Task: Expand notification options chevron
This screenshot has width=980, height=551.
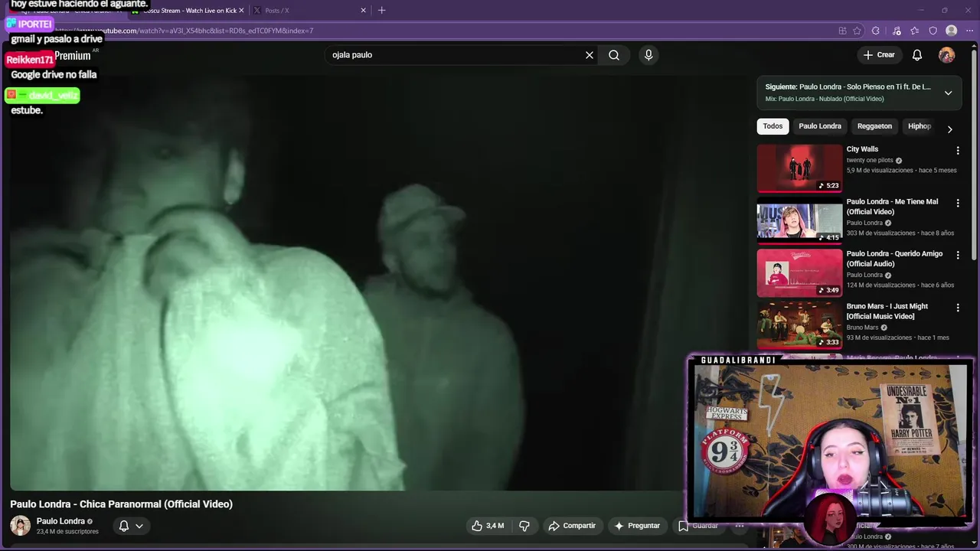Action: tap(139, 526)
